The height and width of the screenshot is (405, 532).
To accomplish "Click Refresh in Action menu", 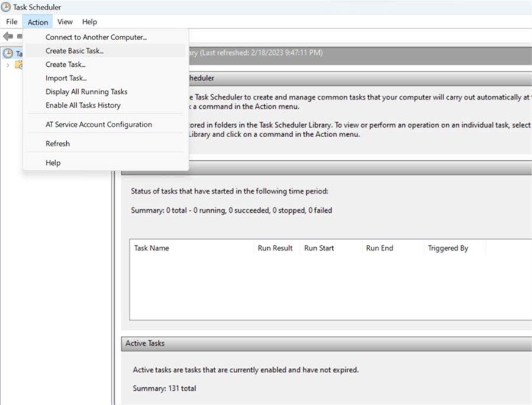I will 106,143.
